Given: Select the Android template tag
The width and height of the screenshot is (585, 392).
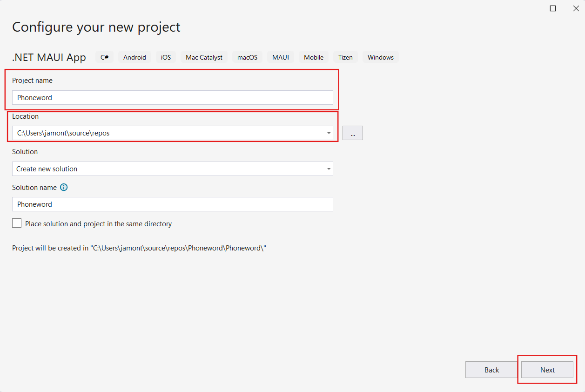Looking at the screenshot, I should coord(134,57).
